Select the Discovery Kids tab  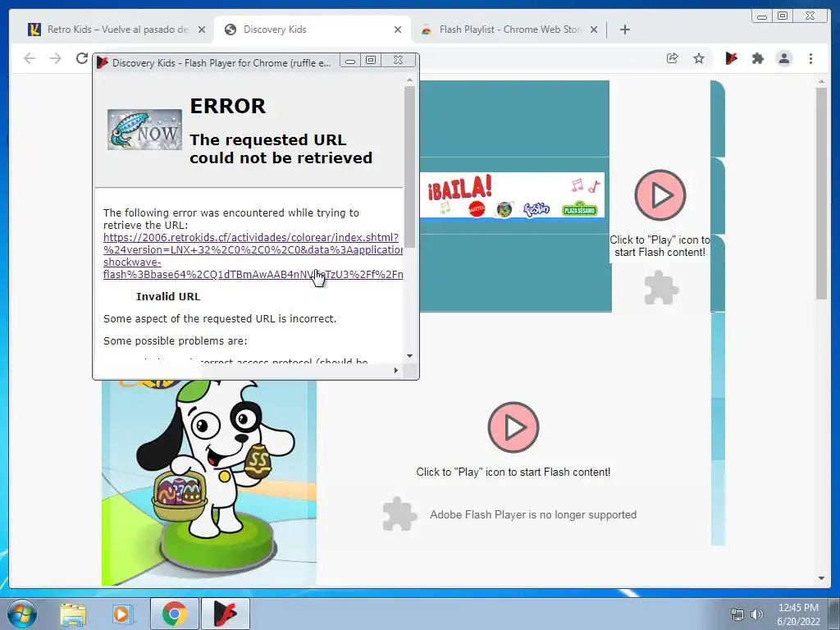pyautogui.click(x=311, y=30)
